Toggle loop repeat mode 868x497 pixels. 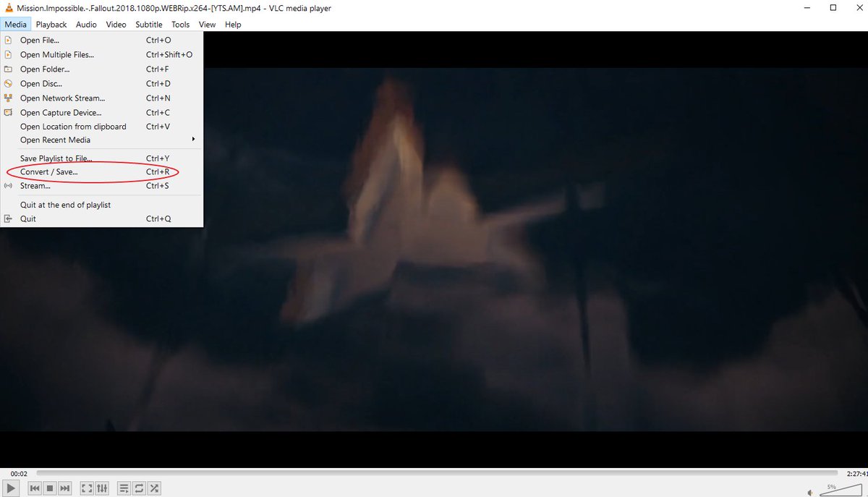pos(139,488)
